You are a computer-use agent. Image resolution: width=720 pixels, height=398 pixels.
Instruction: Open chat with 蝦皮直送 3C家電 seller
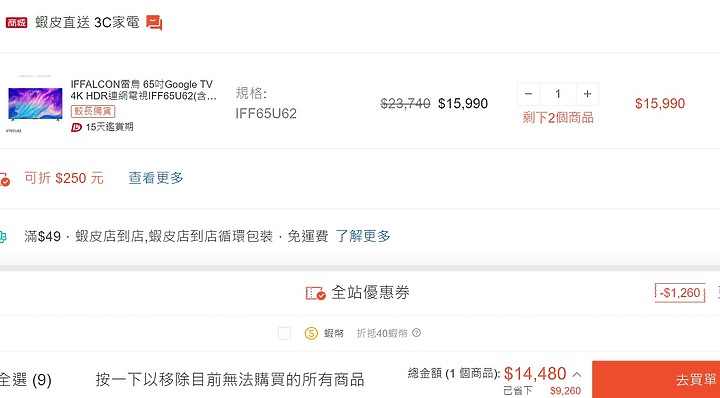tap(154, 22)
